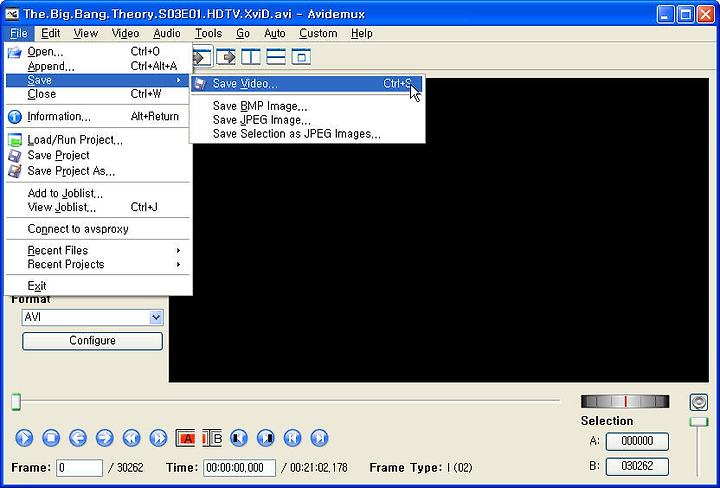Image resolution: width=720 pixels, height=488 pixels.
Task: Expand the Recent Files submenu
Action: click(x=97, y=250)
